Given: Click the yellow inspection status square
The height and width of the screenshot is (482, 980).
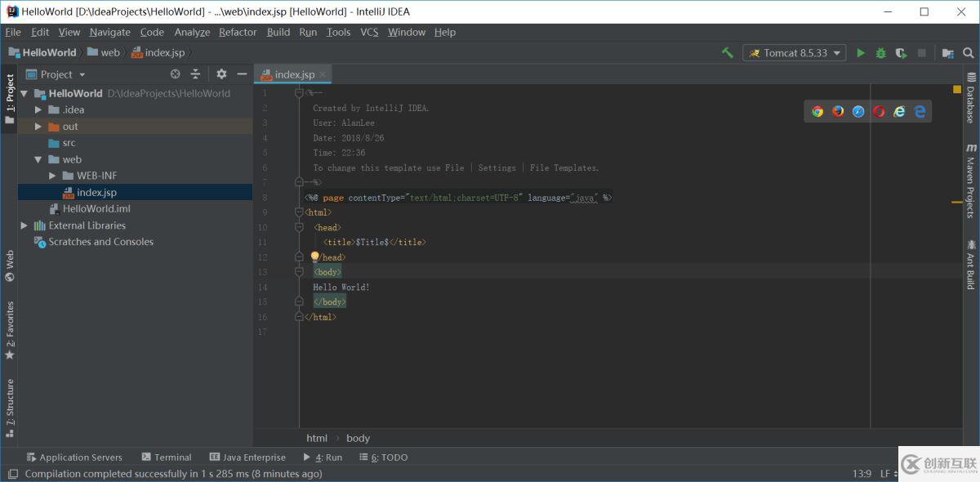Looking at the screenshot, I should click(957, 89).
